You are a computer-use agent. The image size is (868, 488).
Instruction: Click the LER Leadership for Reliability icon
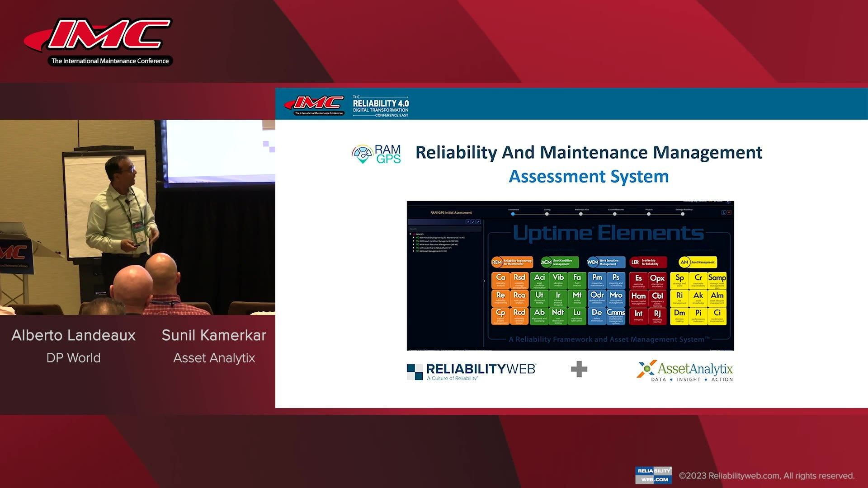[648, 262]
